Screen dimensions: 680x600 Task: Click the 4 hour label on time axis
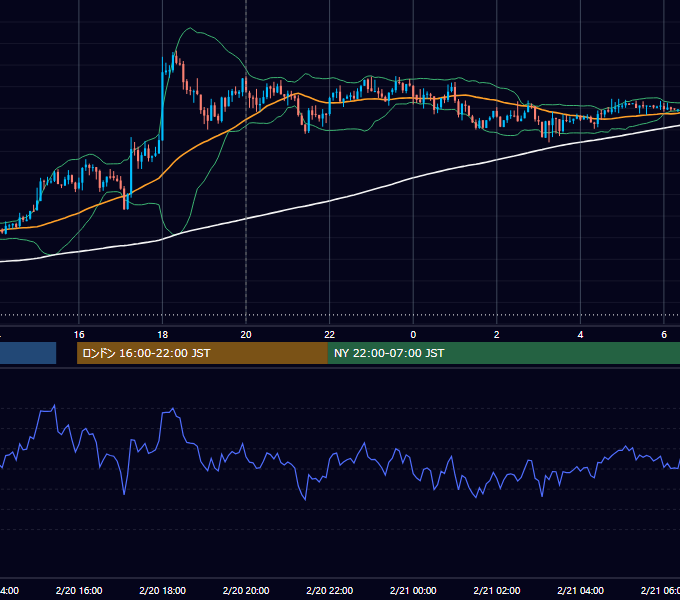[580, 335]
